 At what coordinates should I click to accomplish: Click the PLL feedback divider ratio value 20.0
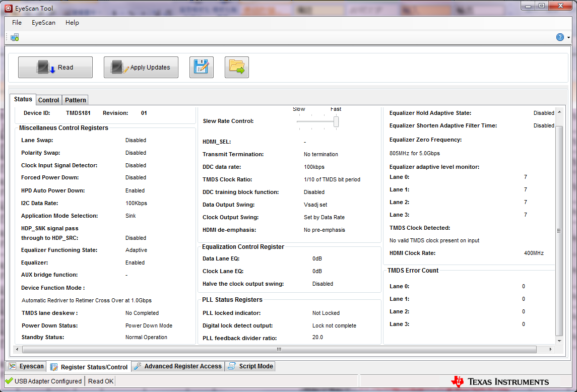pos(317,337)
